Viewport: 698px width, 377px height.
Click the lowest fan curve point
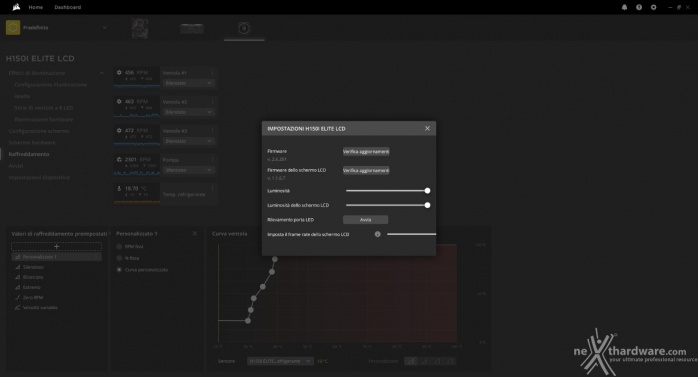[x=248, y=320]
